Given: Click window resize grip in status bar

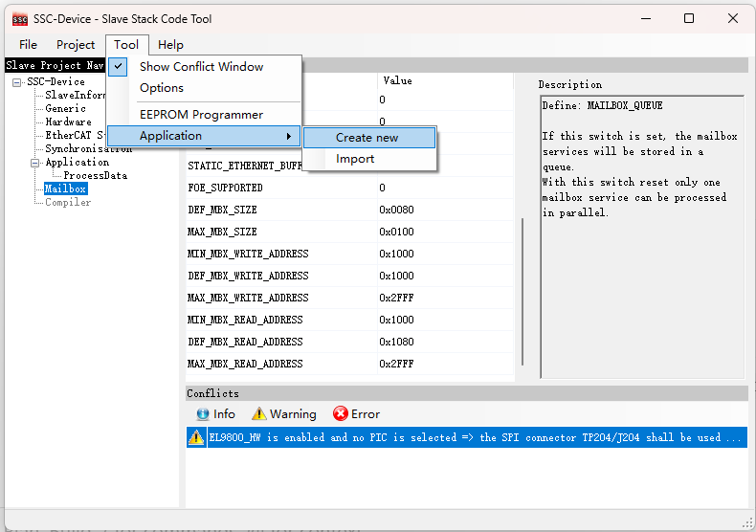Looking at the screenshot, I should [747, 522].
